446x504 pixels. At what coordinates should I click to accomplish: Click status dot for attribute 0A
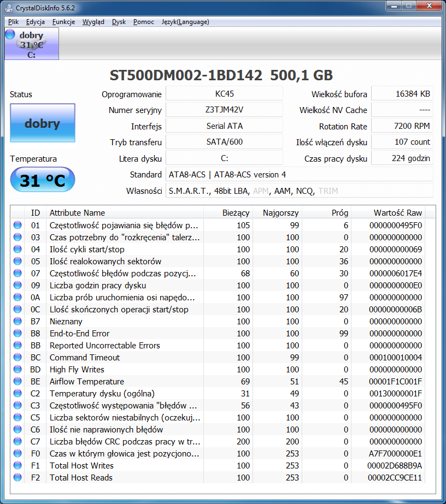coord(17,297)
